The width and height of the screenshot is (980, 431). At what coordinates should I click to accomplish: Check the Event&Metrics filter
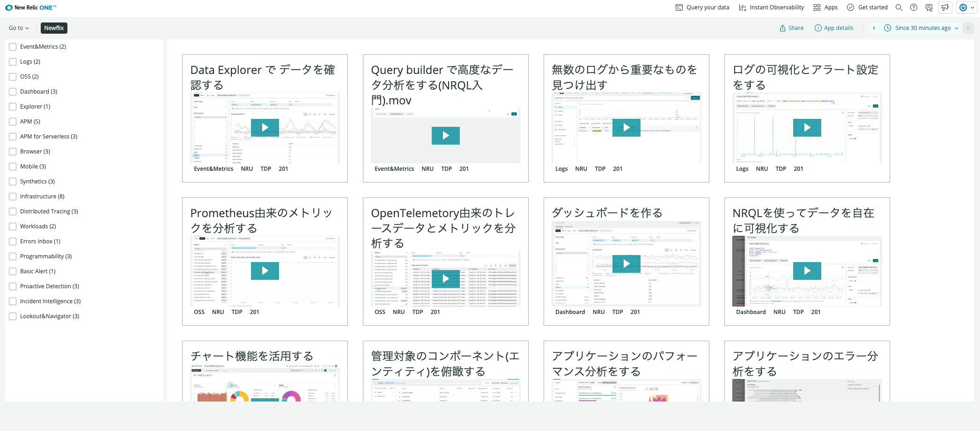[13, 47]
